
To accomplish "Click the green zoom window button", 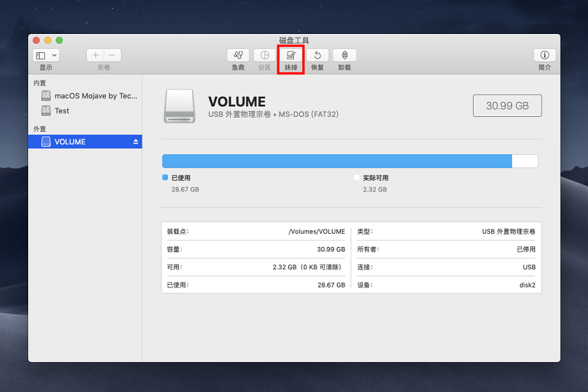I will click(x=59, y=41).
